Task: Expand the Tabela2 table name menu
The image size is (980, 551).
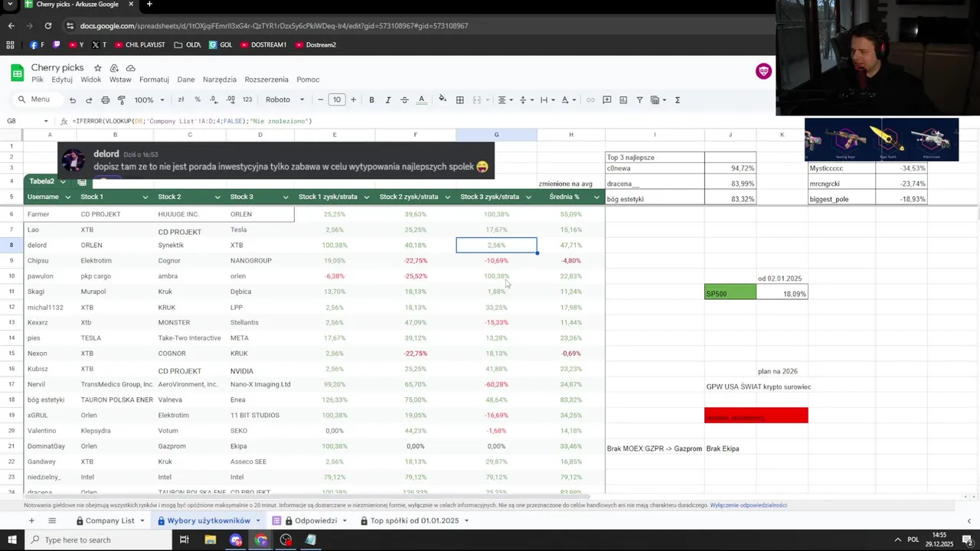Action: 63,181
